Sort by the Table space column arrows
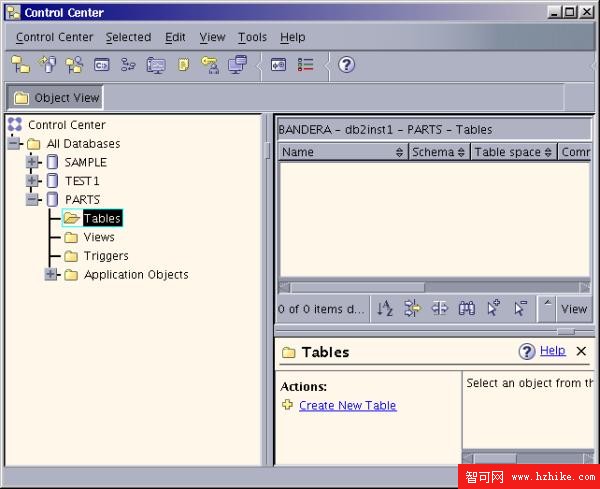Image resolution: width=600 pixels, height=489 pixels. pyautogui.click(x=548, y=152)
